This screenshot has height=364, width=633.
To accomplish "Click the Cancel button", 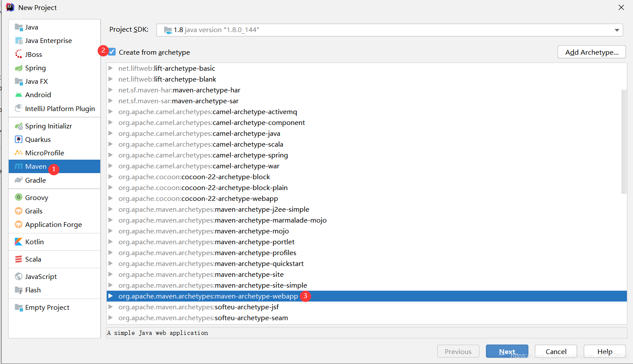I will pyautogui.click(x=556, y=351).
